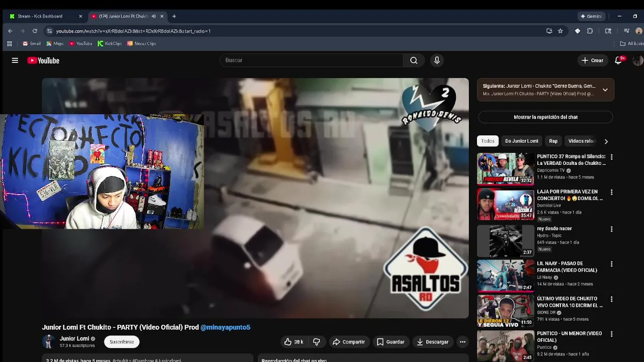Open browser extensions puzzle icon
This screenshot has width=644, height=362.
click(590, 31)
